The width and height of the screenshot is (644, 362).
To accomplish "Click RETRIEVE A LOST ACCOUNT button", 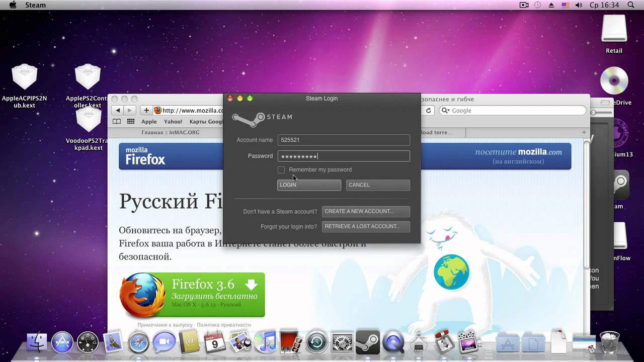I will pos(366,227).
